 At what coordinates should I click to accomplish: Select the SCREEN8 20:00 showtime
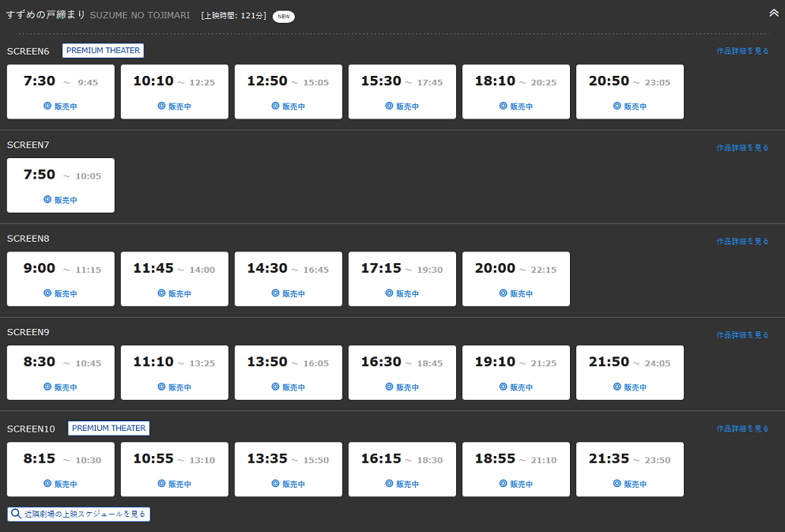pyautogui.click(x=516, y=279)
